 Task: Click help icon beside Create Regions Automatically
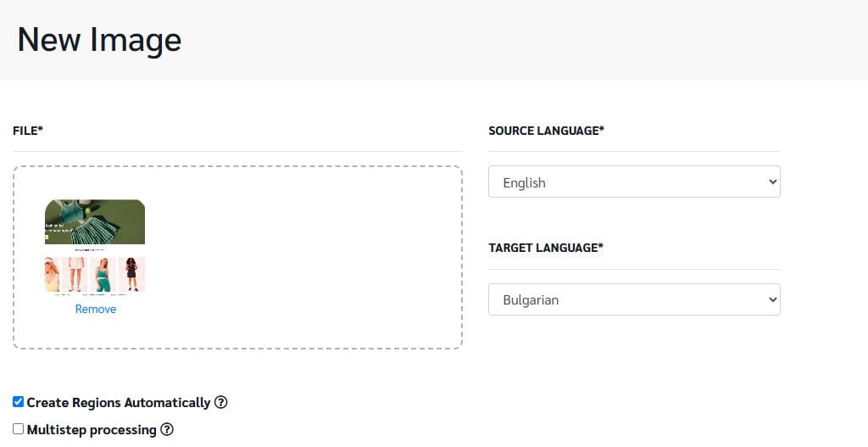221,402
